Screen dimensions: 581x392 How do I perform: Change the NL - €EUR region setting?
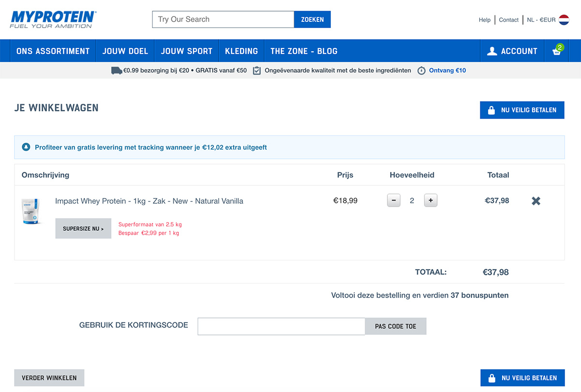click(541, 20)
